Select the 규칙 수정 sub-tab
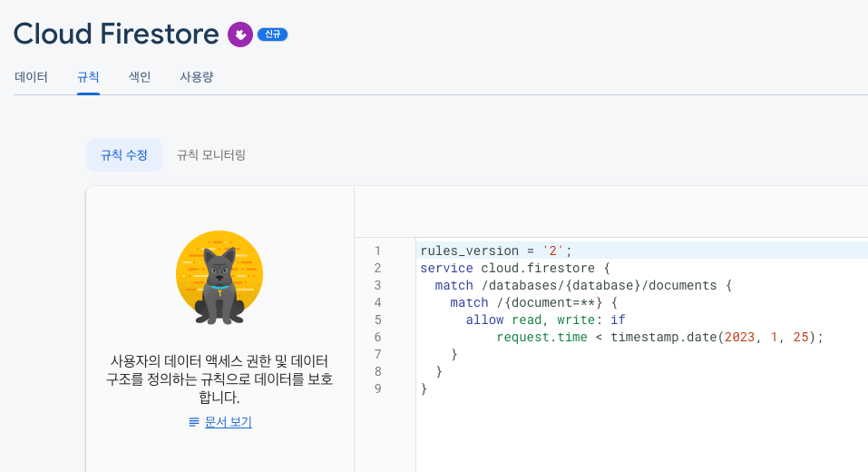This screenshot has width=868, height=472. [x=124, y=155]
